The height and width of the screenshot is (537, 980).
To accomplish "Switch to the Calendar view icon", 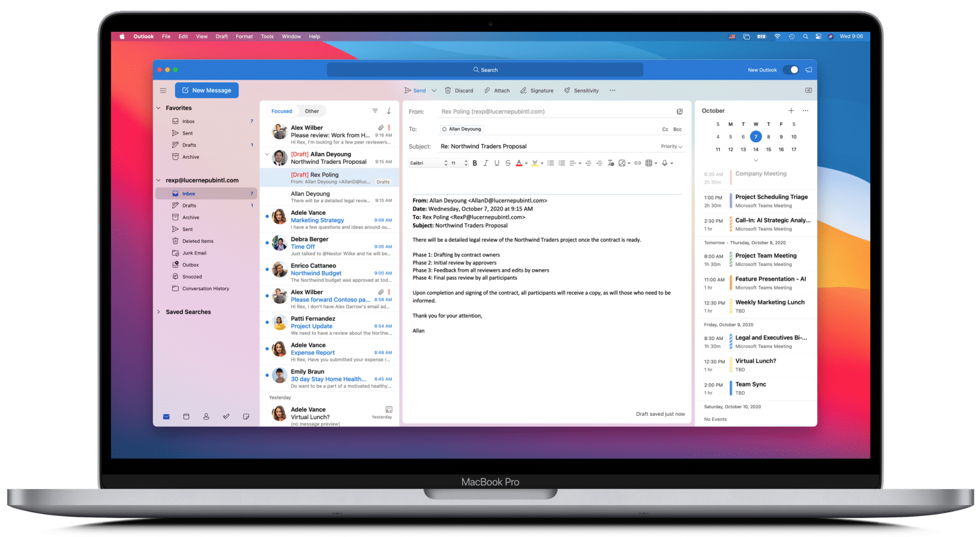I will pos(186,416).
